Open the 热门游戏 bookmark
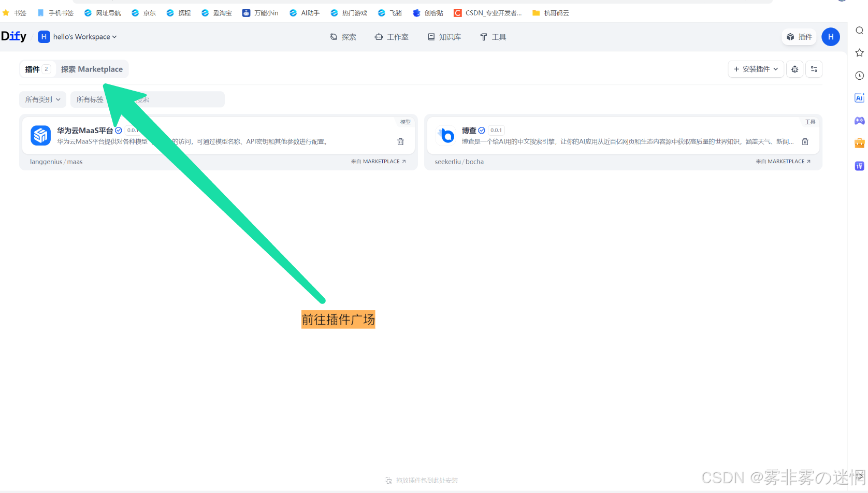 [349, 13]
